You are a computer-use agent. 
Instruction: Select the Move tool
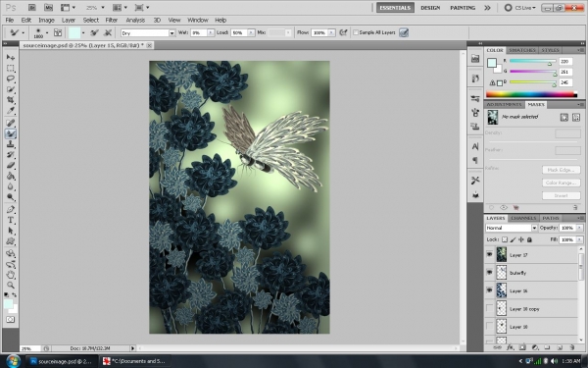(x=11, y=58)
